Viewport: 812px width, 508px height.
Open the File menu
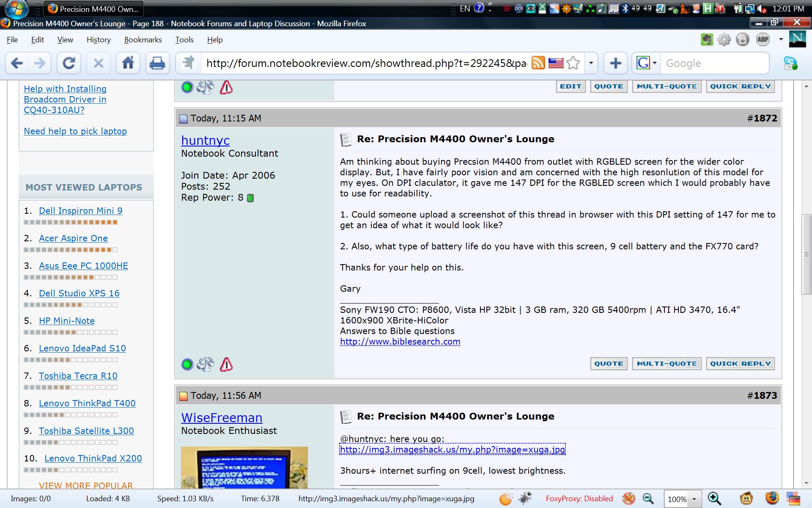point(12,40)
